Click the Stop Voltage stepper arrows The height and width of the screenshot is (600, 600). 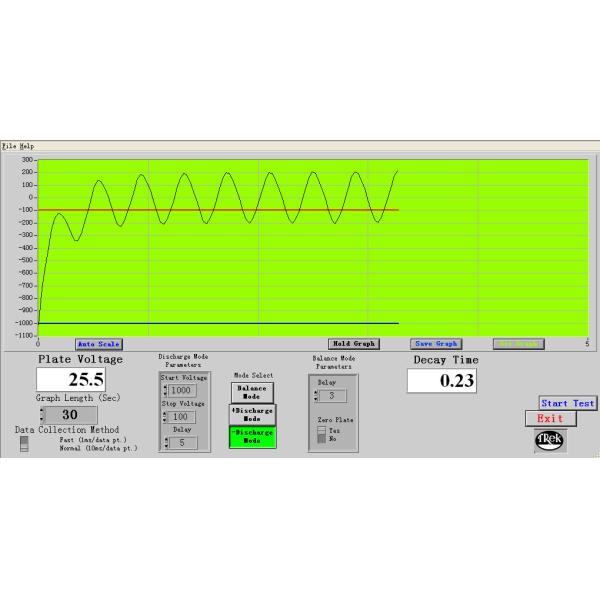tap(165, 417)
